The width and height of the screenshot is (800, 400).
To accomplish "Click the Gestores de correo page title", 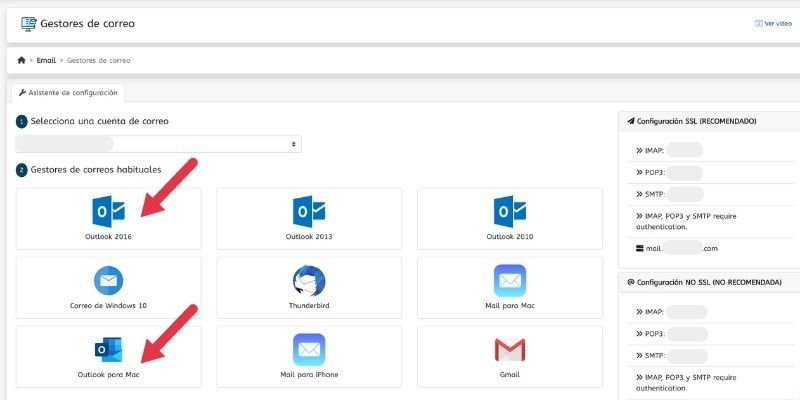I will pos(87,23).
